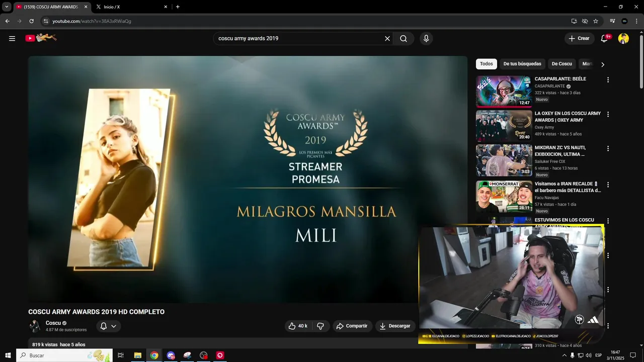This screenshot has height=362, width=644.
Task: Reload the current page
Action: [x=31, y=21]
